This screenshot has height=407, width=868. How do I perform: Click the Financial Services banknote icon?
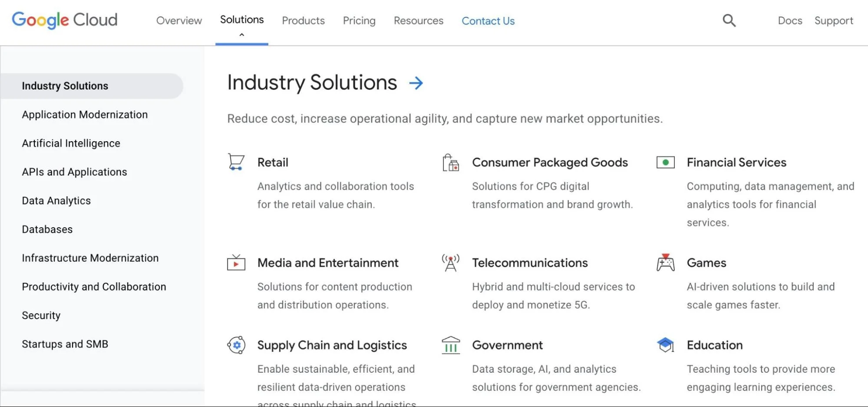[x=666, y=162]
